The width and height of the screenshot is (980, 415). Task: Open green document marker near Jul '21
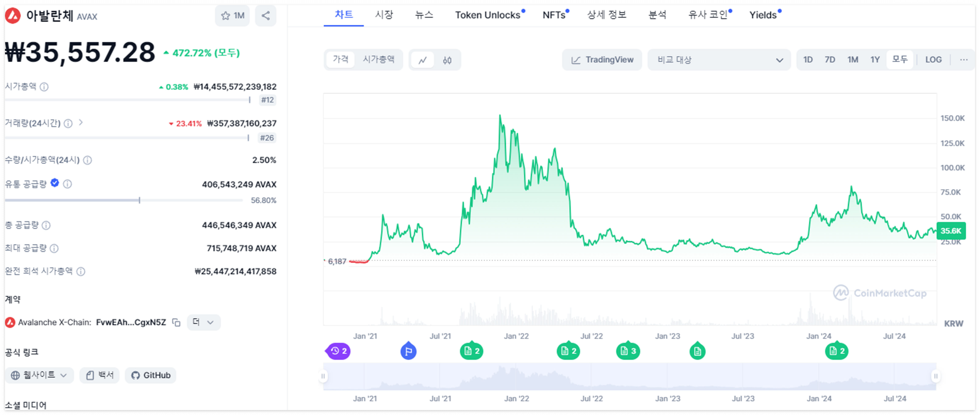click(472, 351)
